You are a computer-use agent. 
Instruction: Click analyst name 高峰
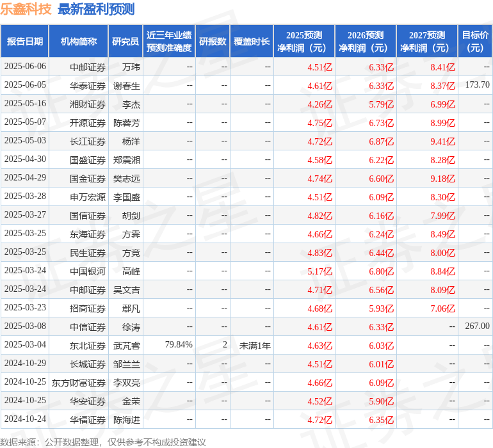(131, 271)
